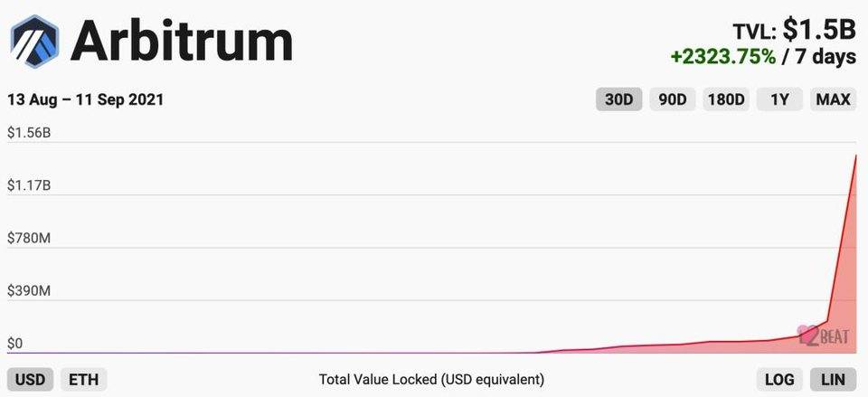Click the peak of the red TVL curve
Screen dimensions: 868x397
(856, 156)
